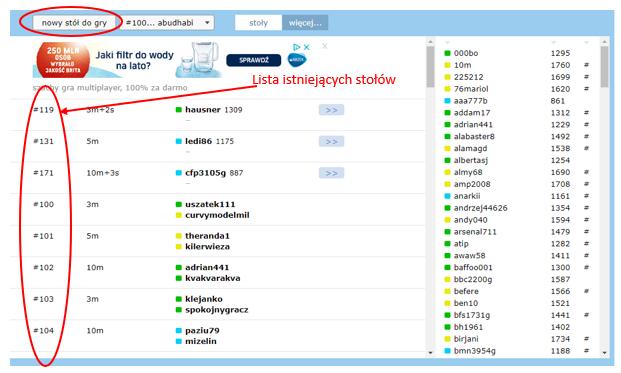Viewport: 621px width, 373px height.
Task: Click the # icon next to almy68
Action: 586,172
